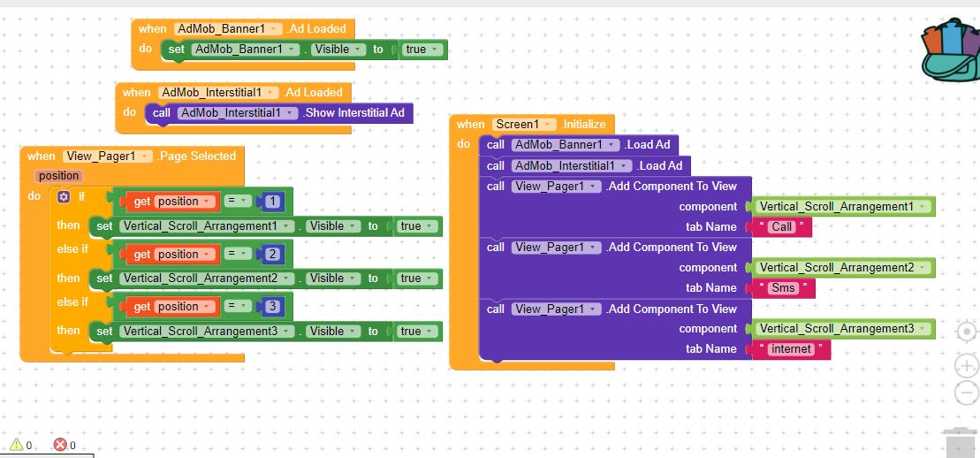Open Vertical_Scroll_Arrangement1 dropdown in set block

point(207,225)
